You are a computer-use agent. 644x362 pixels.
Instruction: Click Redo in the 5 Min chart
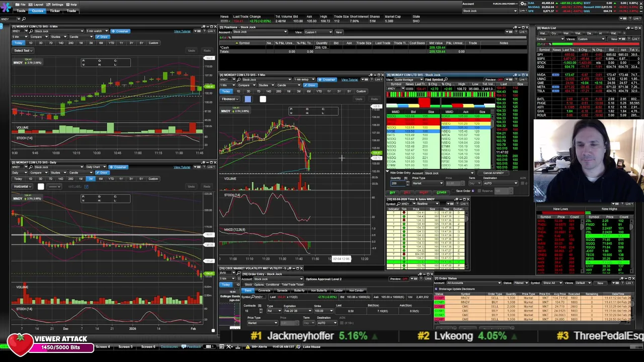point(207,51)
